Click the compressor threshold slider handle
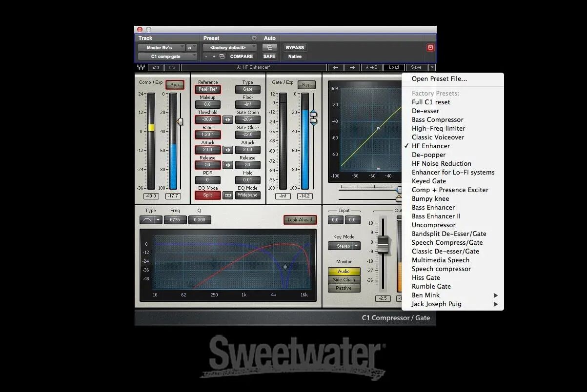The image size is (587, 392). point(180,121)
